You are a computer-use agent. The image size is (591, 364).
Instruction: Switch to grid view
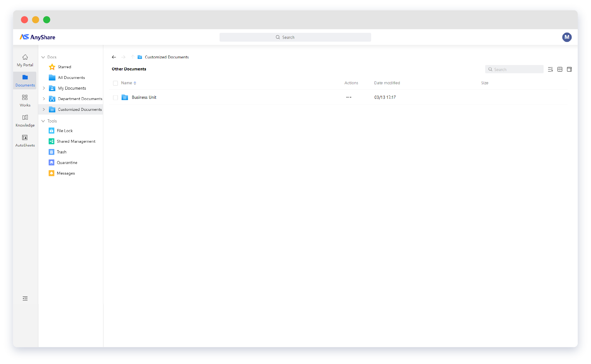tap(560, 69)
